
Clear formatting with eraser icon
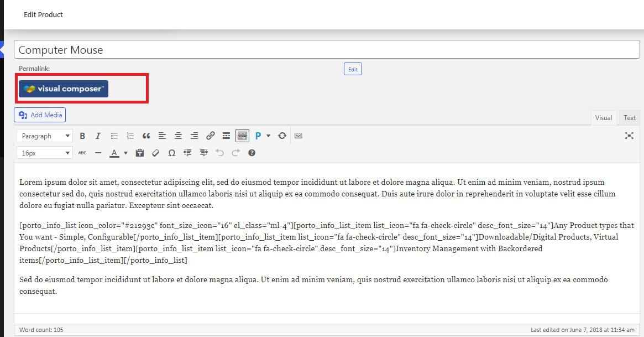click(x=156, y=153)
